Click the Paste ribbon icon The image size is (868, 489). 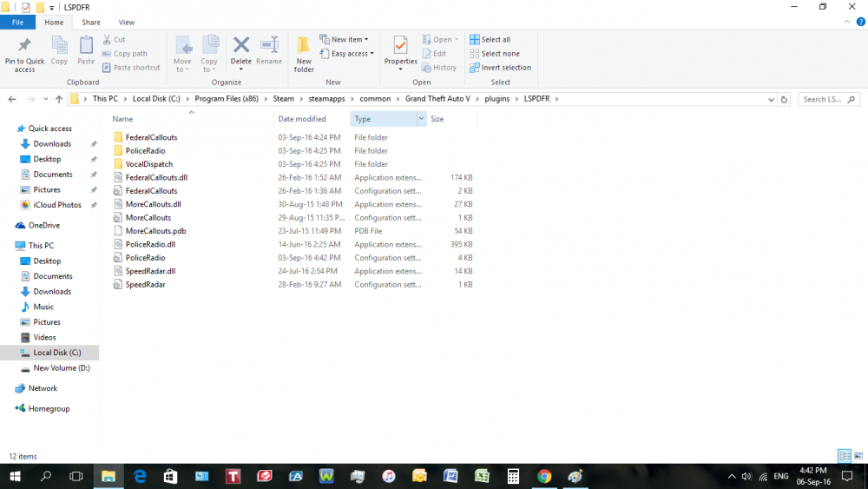click(86, 51)
